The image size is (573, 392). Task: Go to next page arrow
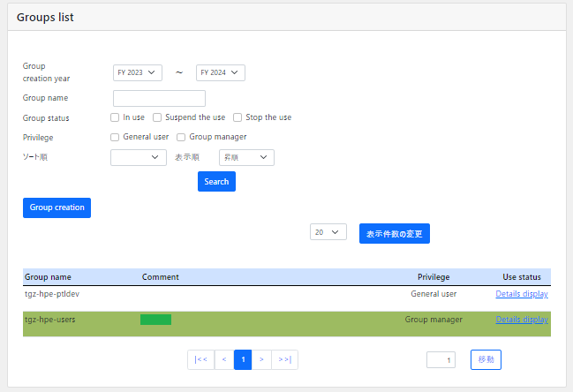tap(262, 359)
